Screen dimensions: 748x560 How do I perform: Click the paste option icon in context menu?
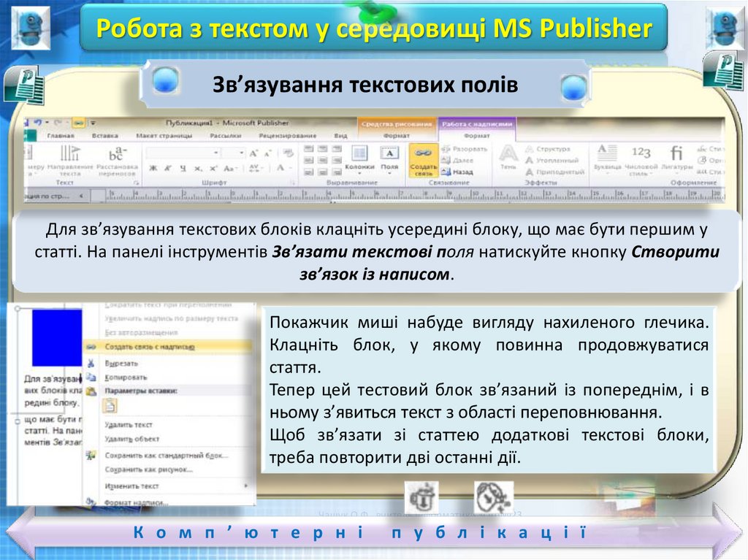pos(110,406)
